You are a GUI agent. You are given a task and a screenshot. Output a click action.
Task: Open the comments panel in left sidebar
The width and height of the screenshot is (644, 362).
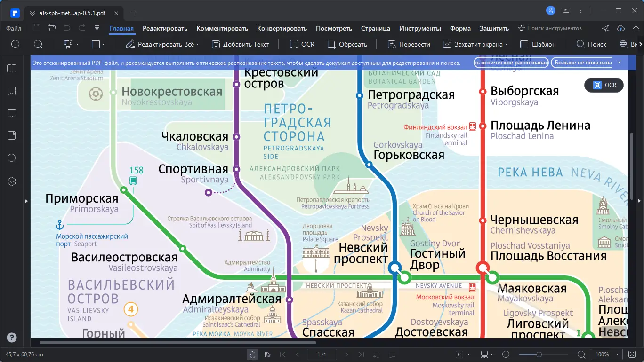pyautogui.click(x=12, y=113)
